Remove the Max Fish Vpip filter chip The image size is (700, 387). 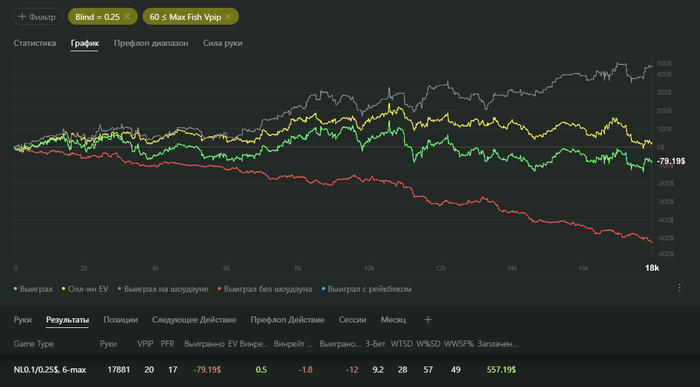(228, 17)
